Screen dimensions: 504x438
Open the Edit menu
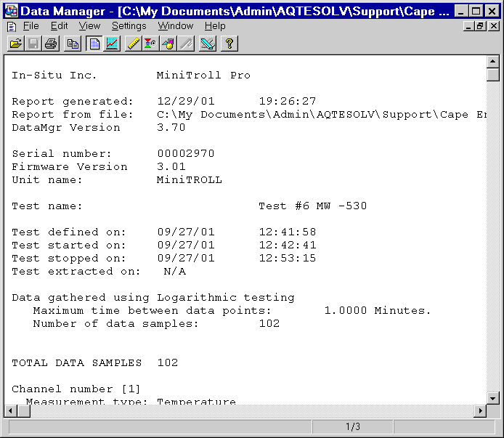[x=59, y=25]
